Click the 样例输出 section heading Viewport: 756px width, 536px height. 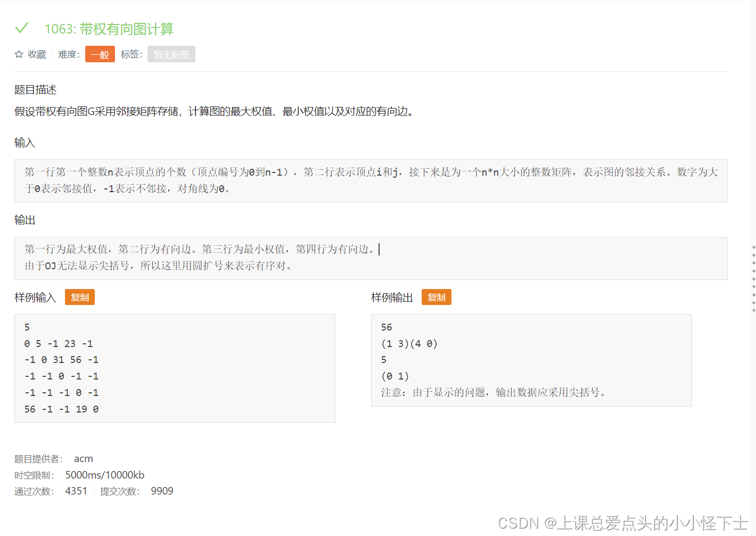pyautogui.click(x=391, y=297)
